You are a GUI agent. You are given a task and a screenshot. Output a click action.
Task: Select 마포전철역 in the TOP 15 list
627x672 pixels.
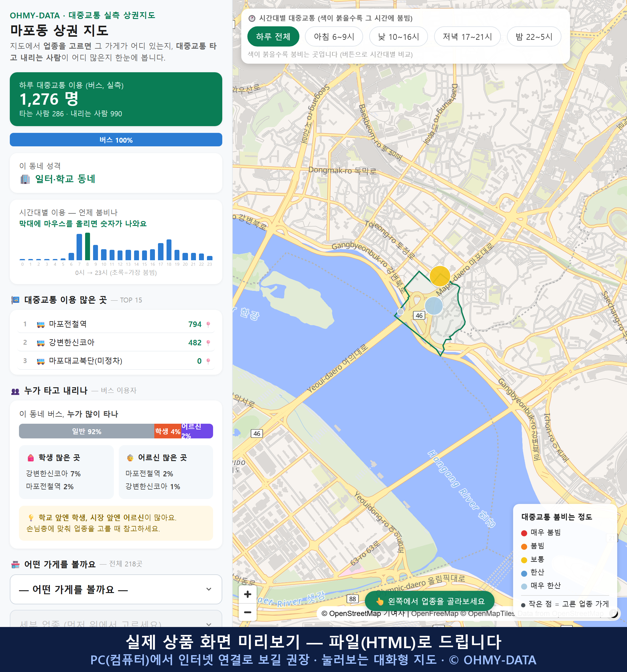pos(116,324)
